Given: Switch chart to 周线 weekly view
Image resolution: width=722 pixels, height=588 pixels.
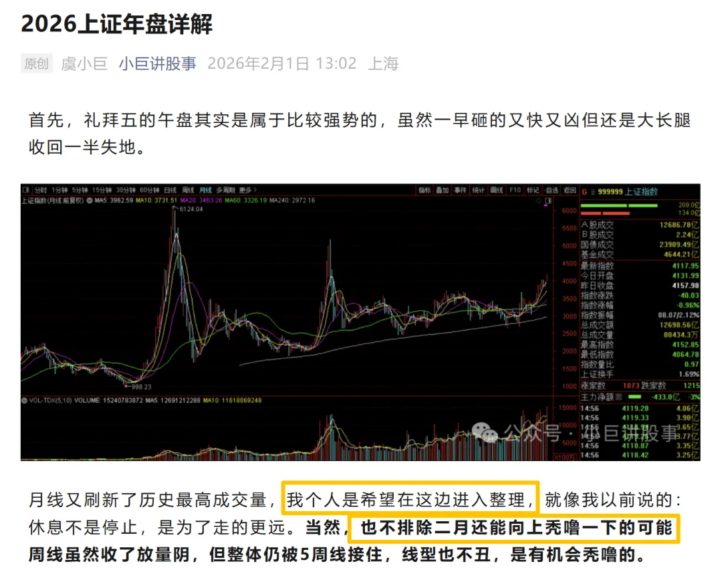Looking at the screenshot, I should 188,190.
